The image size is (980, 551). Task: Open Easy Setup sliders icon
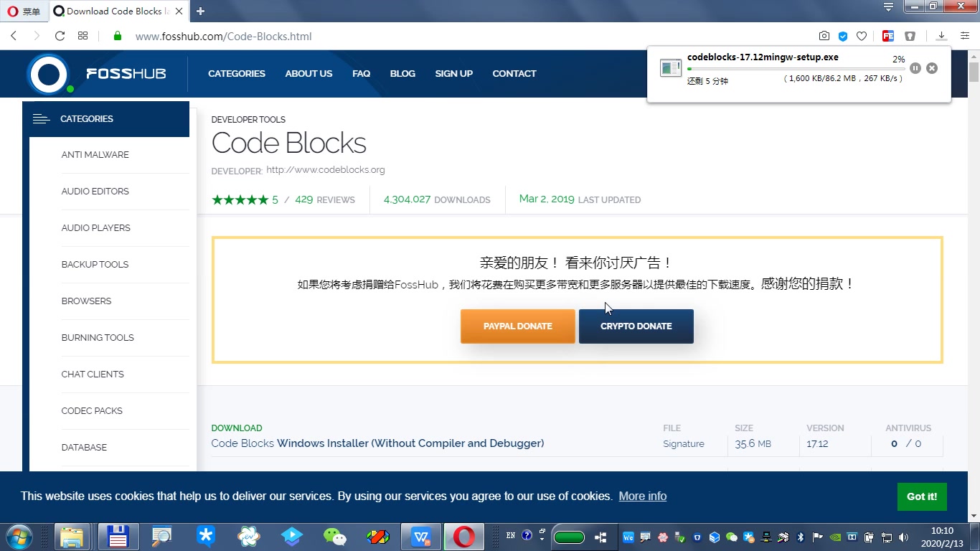[966, 36]
